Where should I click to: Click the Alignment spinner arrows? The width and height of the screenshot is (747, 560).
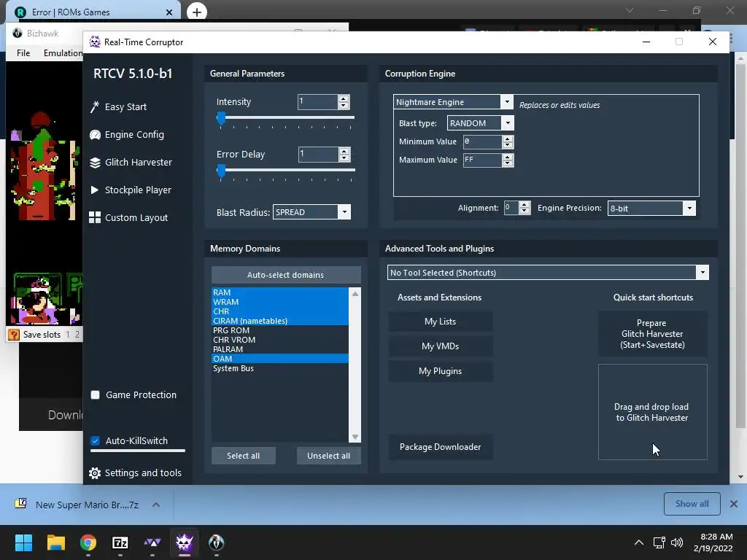click(x=525, y=208)
